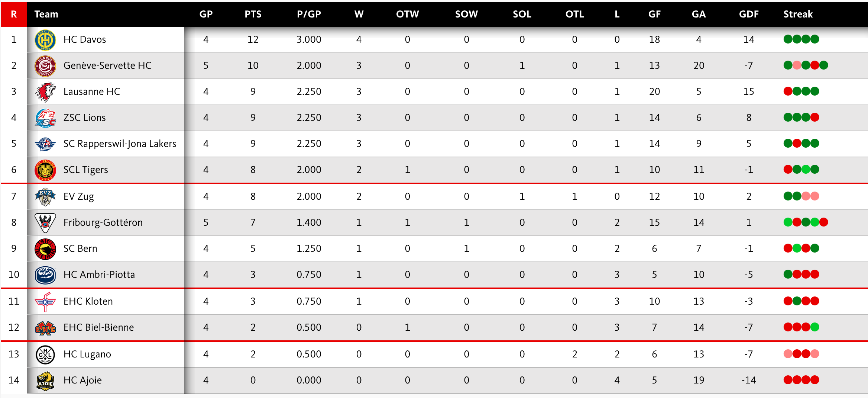This screenshot has width=868, height=398.
Task: Click the red R rank header
Action: click(14, 14)
